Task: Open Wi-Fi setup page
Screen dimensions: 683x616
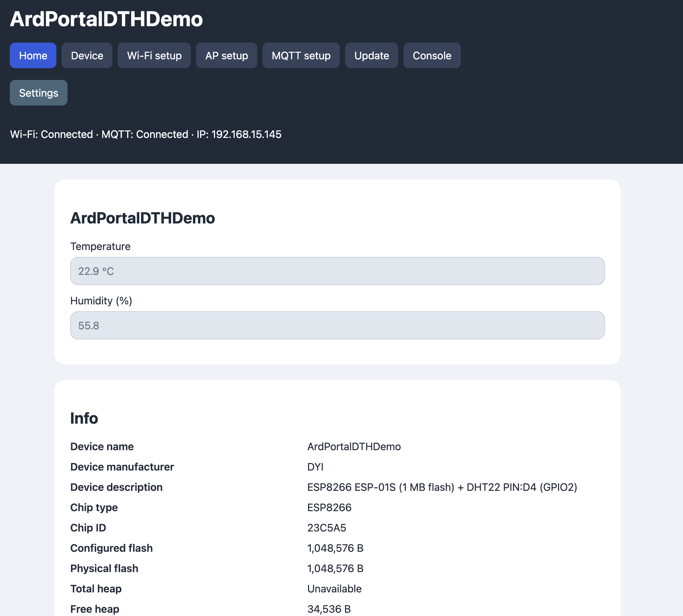Action: pos(154,55)
